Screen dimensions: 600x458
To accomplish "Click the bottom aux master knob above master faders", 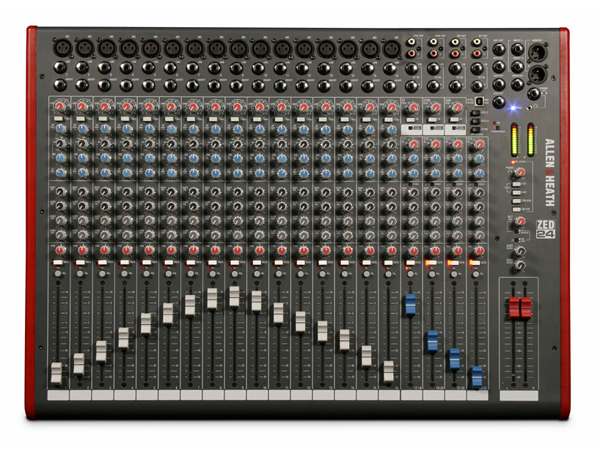I will [x=520, y=266].
